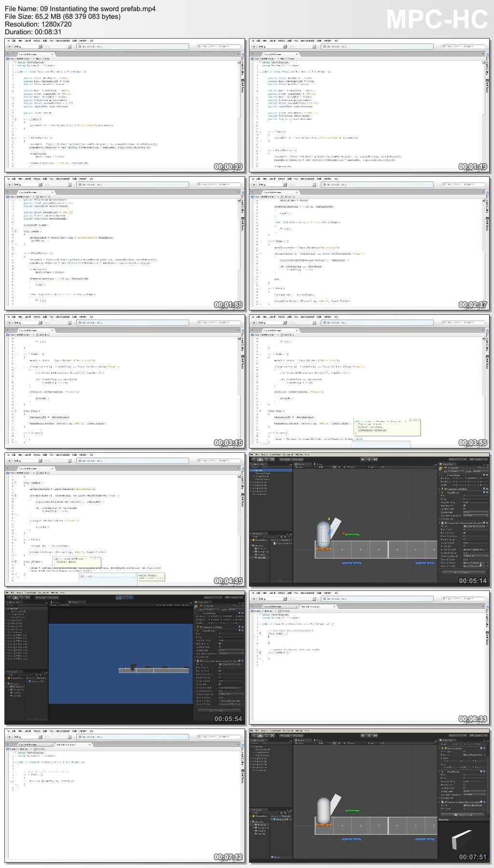Click the orange GroundCheck label in 00:05:14 scene
The width and height of the screenshot is (494, 868).
coord(324,549)
